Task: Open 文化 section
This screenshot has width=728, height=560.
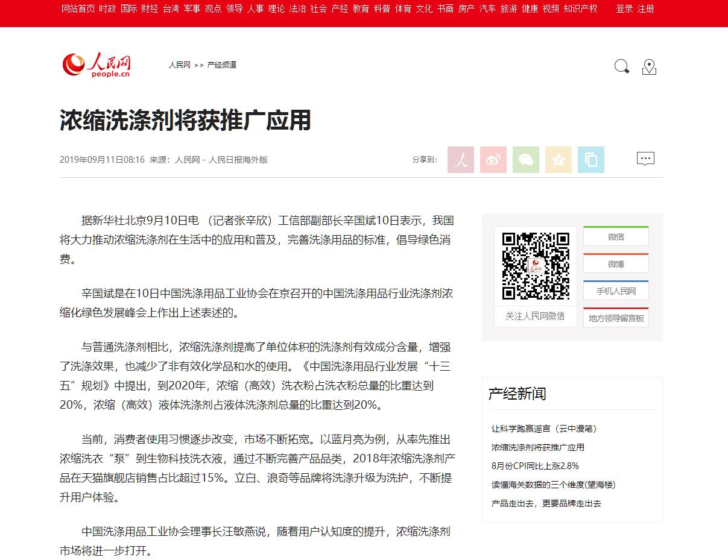Action: point(425,9)
